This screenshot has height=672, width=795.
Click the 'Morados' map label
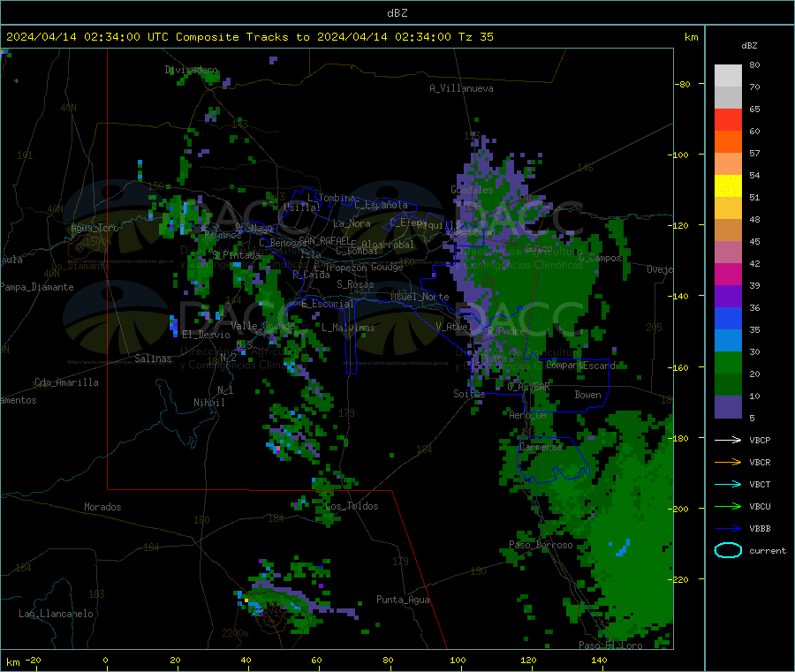tap(102, 507)
